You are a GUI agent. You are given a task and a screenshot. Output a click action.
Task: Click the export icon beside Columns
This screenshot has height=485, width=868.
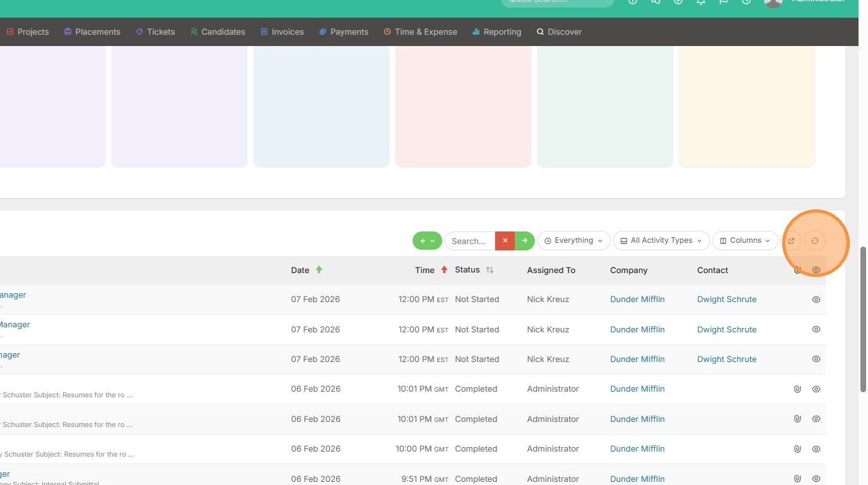pos(791,241)
